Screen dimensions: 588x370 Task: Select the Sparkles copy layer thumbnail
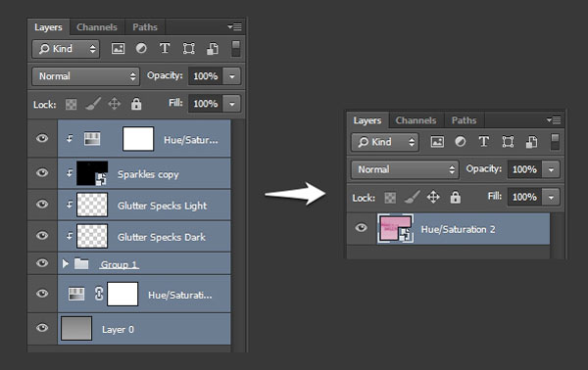92,173
